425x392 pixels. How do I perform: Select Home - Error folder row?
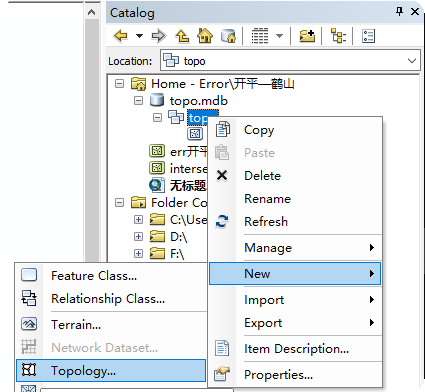[x=222, y=83]
